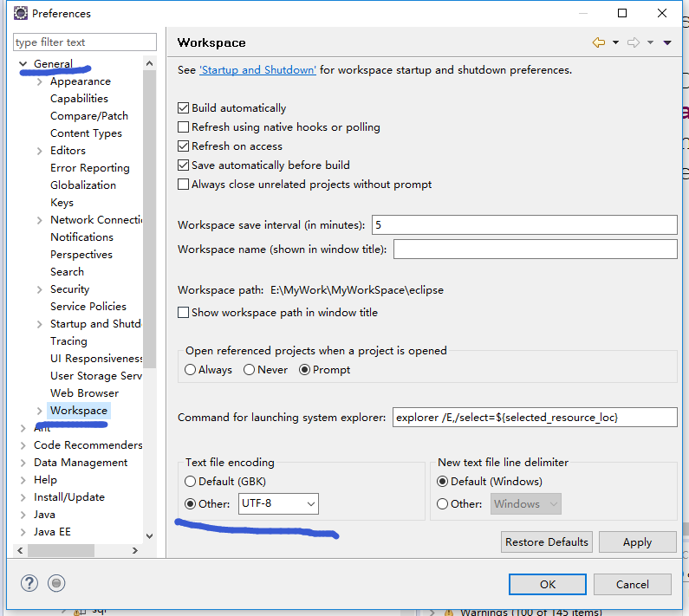Expand the Workspace tree node
The height and width of the screenshot is (616, 689).
pyautogui.click(x=40, y=411)
